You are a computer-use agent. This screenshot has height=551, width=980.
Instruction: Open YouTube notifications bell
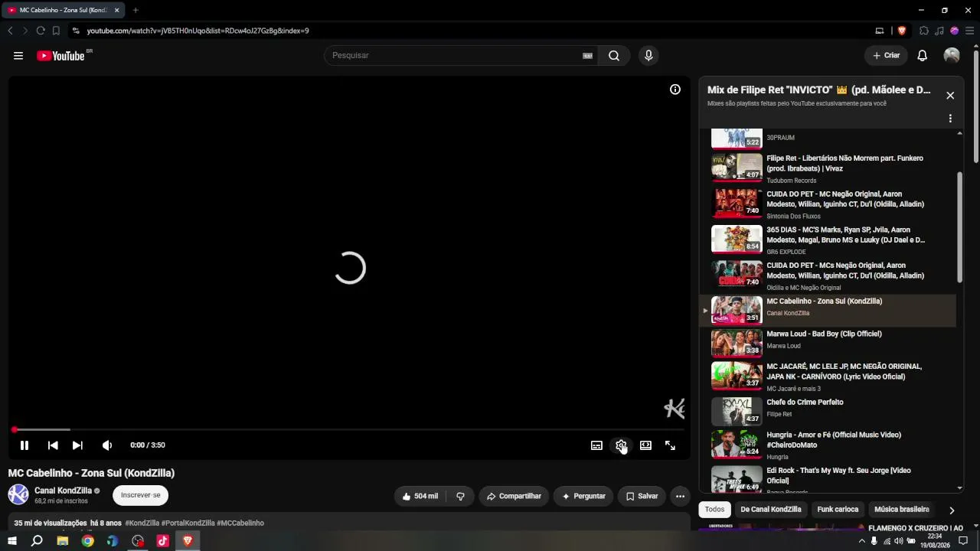923,56
